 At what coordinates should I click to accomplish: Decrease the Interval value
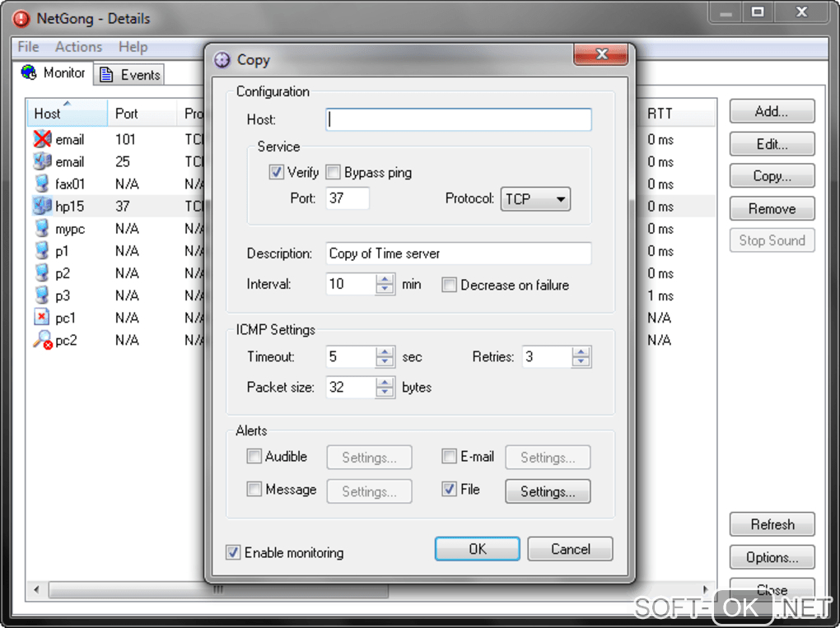pyautogui.click(x=385, y=289)
